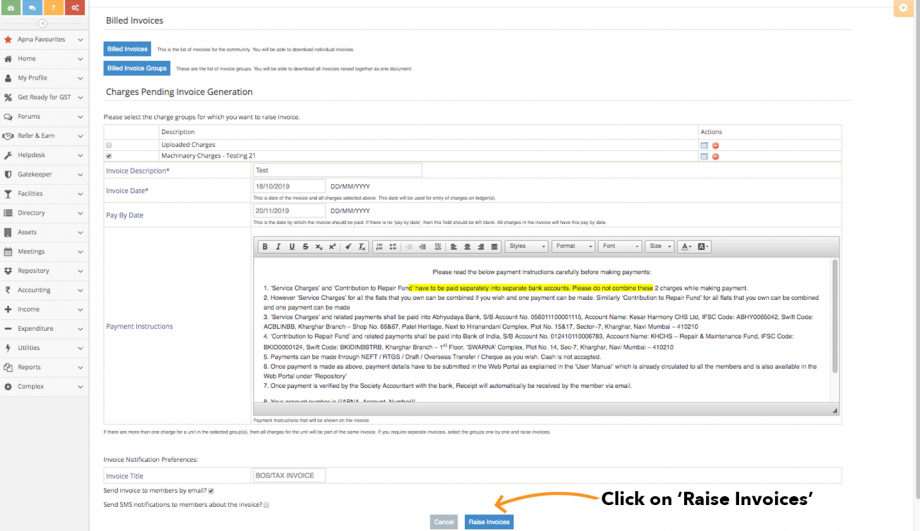Insert a numbered list
The image size is (920, 531).
pos(379,246)
